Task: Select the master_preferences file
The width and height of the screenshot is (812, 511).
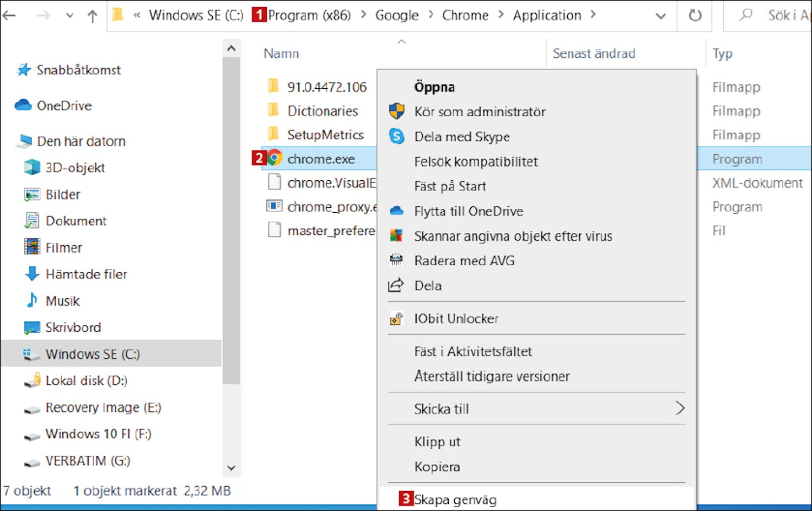Action: coord(322,231)
